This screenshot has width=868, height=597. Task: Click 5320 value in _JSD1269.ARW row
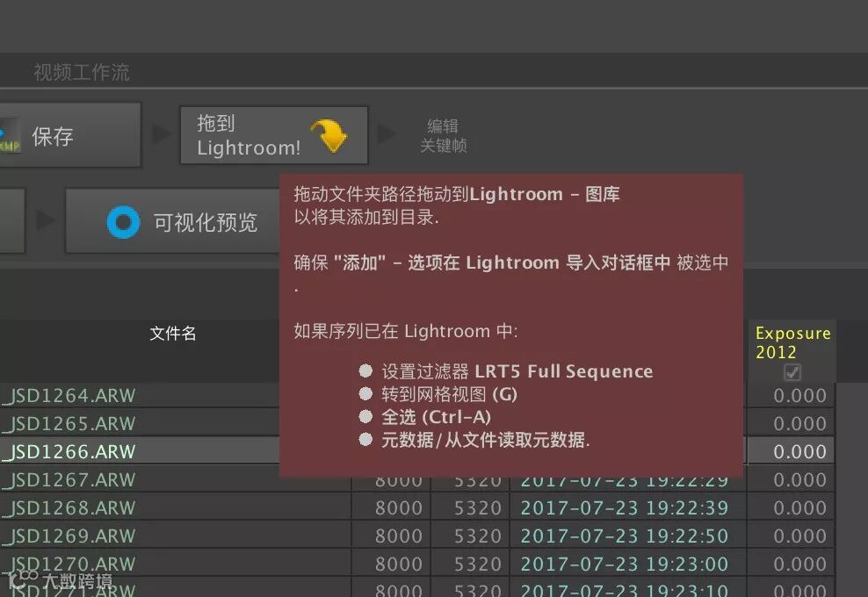pyautogui.click(x=478, y=536)
